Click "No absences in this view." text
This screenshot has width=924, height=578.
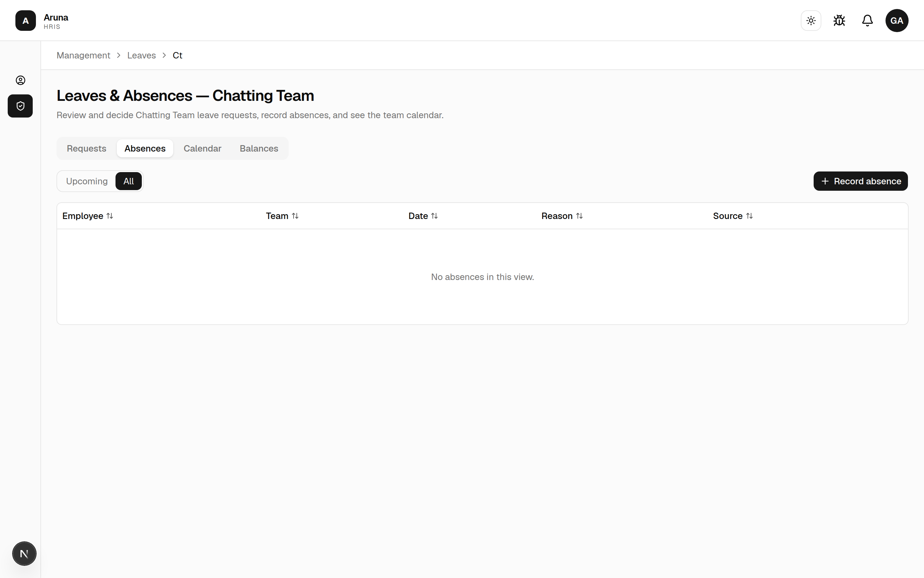click(x=483, y=277)
